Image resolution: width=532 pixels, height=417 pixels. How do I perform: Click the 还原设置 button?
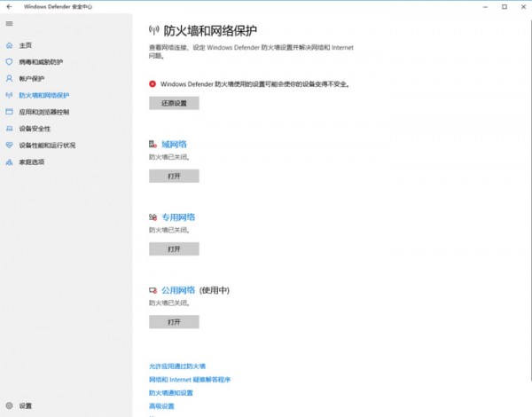174,103
